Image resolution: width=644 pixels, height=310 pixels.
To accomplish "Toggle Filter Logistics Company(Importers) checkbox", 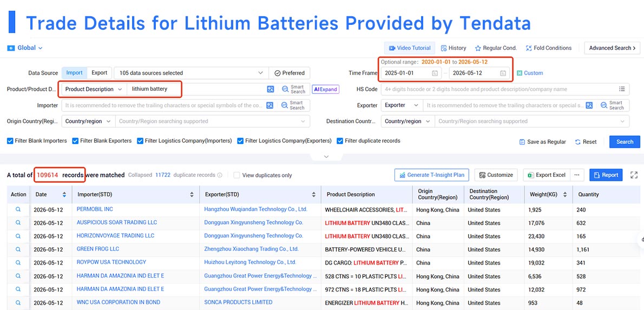I will point(141,141).
